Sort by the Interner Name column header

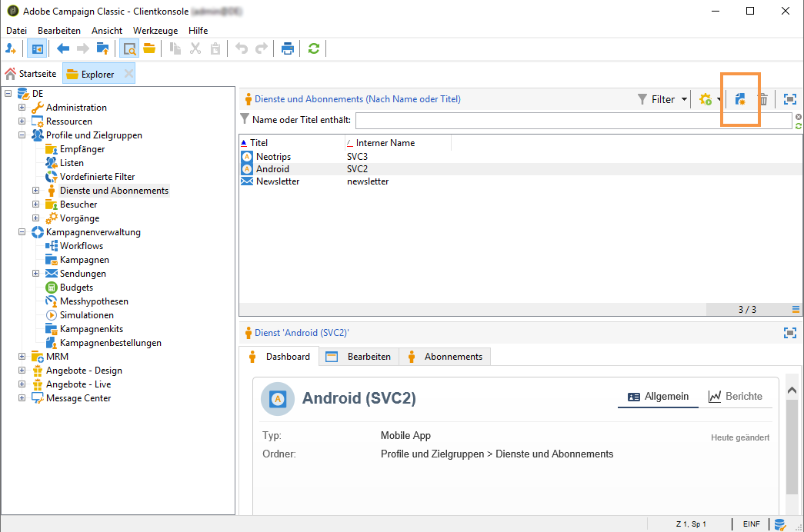click(x=399, y=142)
